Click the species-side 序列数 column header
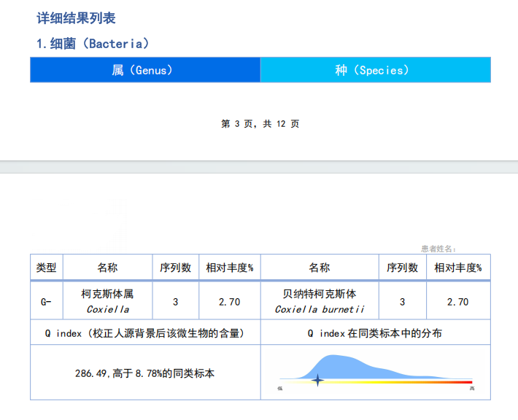 [x=403, y=268]
